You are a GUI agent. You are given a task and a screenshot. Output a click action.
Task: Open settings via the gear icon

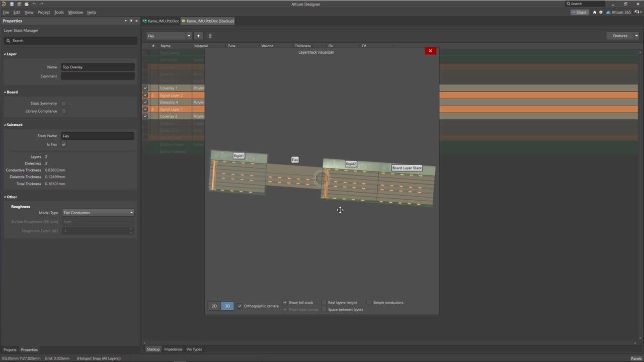[601, 12]
